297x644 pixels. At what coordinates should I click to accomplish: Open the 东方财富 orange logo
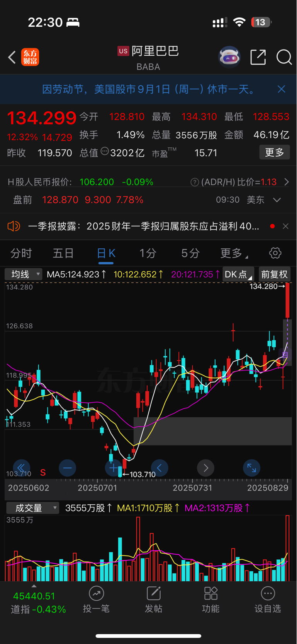[30, 57]
